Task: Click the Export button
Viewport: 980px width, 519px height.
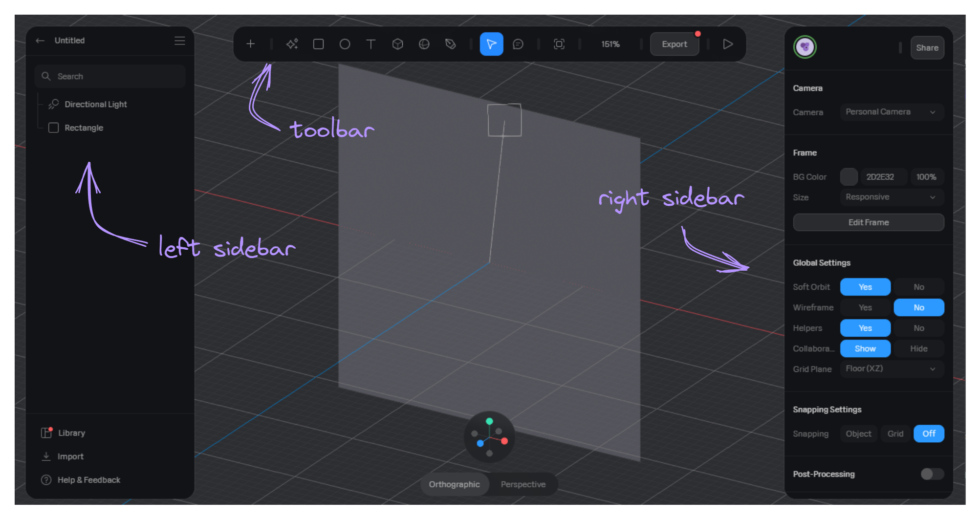Action: pos(675,44)
